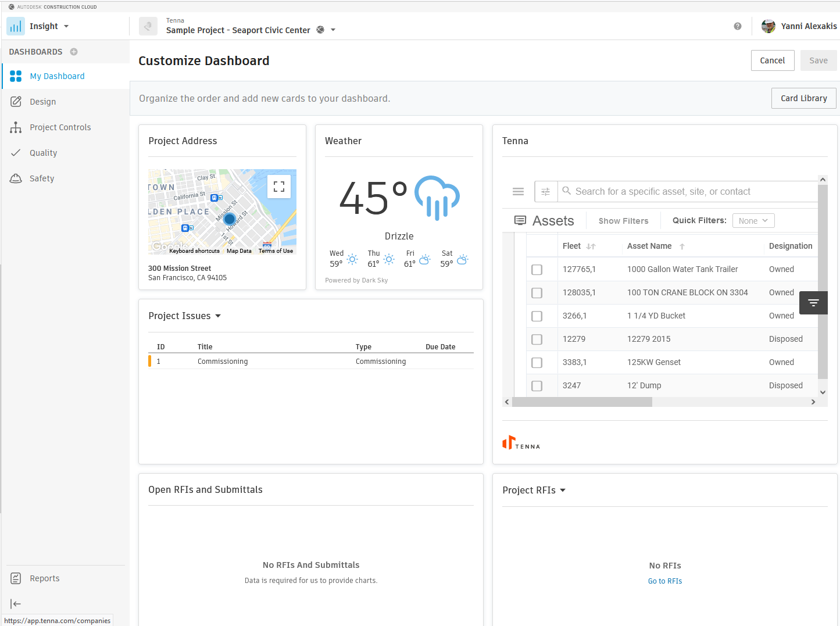The image size is (840, 626).
Task: Expand the Project Issues dropdown
Action: (218, 316)
